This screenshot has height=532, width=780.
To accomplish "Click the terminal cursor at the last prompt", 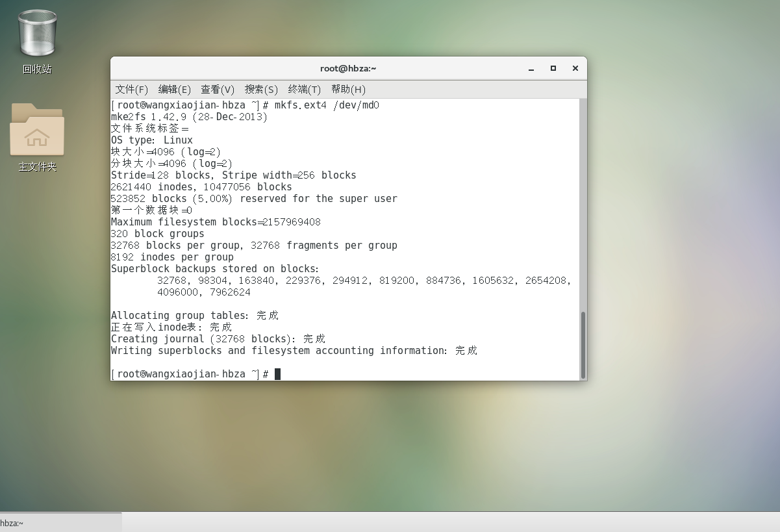I will pyautogui.click(x=277, y=374).
